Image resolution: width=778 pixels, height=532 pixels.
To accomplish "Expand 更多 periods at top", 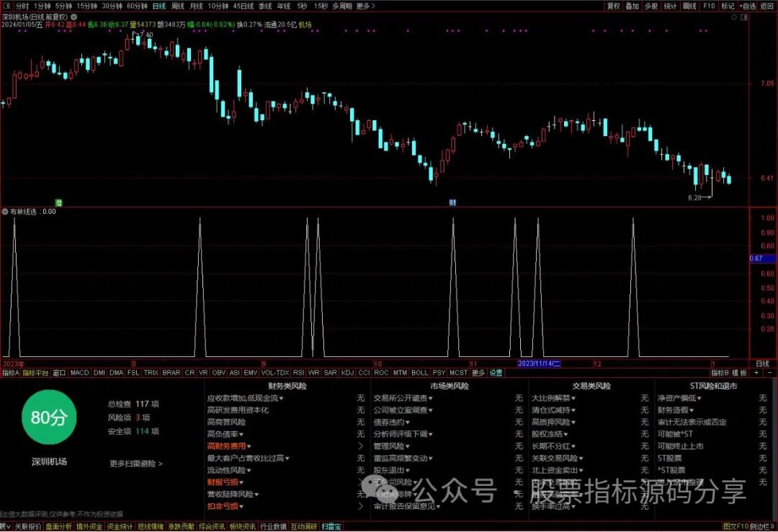I will [366, 6].
